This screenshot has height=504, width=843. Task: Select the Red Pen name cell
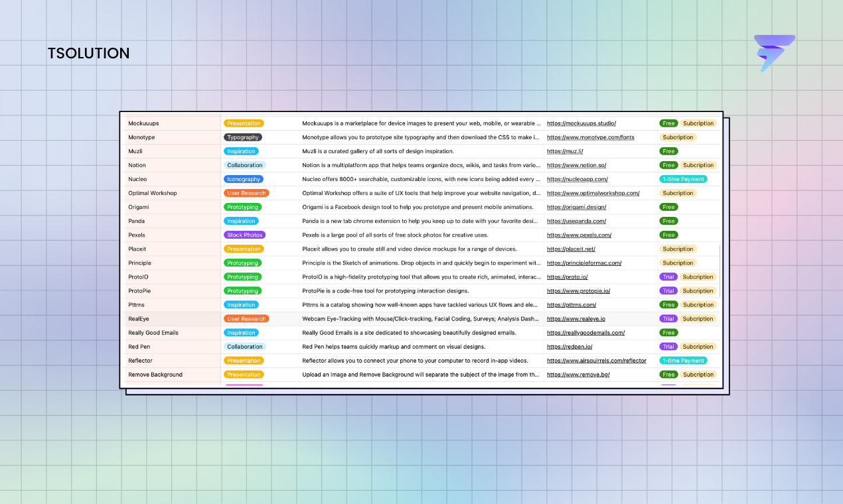[x=173, y=346]
